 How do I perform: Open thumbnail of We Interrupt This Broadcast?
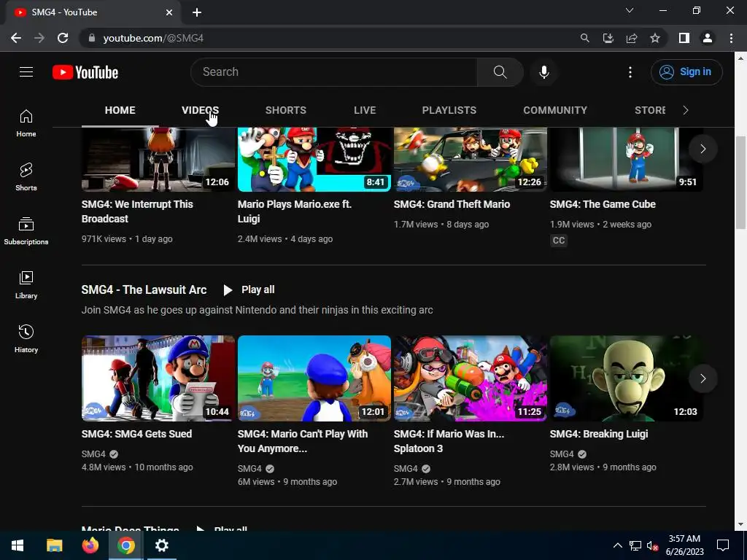point(158,160)
